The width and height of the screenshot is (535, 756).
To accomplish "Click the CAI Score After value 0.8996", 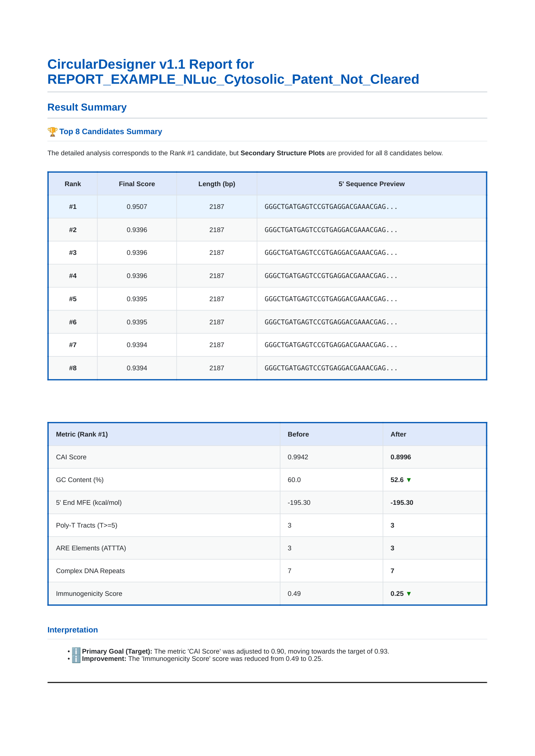I will pos(400,457).
